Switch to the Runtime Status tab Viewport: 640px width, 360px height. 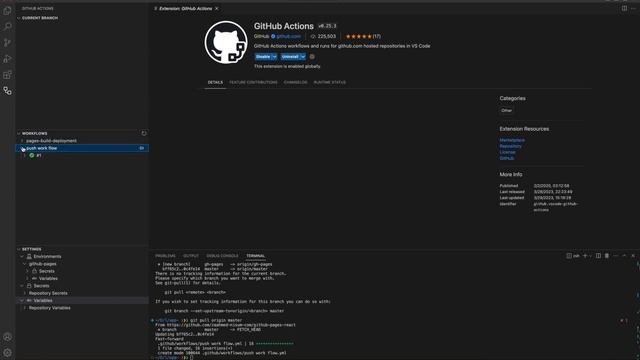click(330, 82)
